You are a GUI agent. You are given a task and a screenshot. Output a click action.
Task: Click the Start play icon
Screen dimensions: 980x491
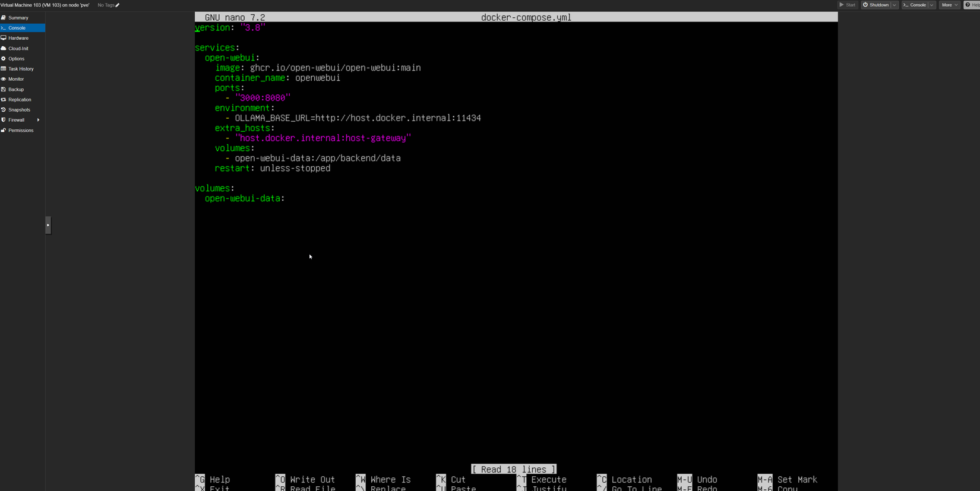pos(842,5)
